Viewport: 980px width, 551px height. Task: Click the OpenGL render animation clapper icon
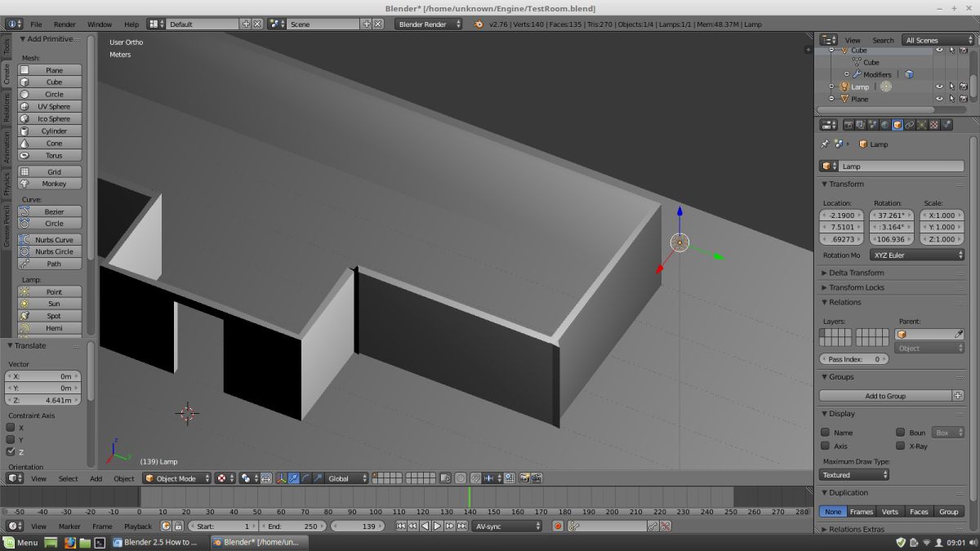[x=537, y=478]
